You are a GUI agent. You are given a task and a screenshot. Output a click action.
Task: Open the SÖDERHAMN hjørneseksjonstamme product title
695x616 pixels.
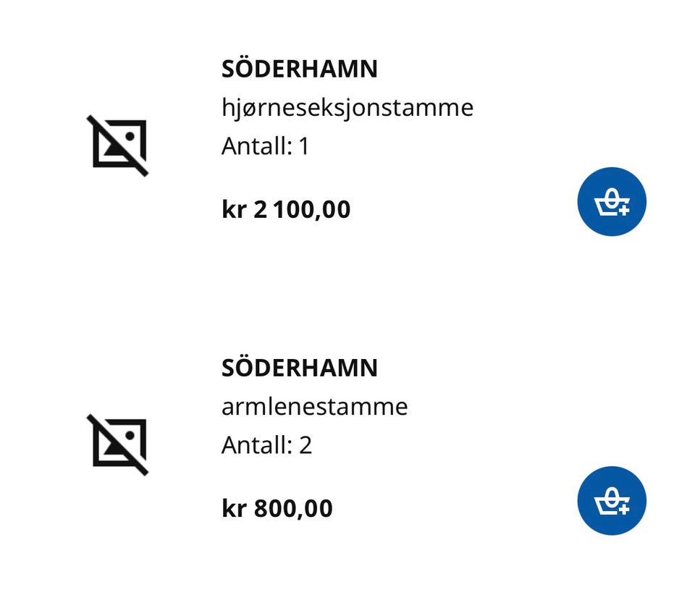299,69
